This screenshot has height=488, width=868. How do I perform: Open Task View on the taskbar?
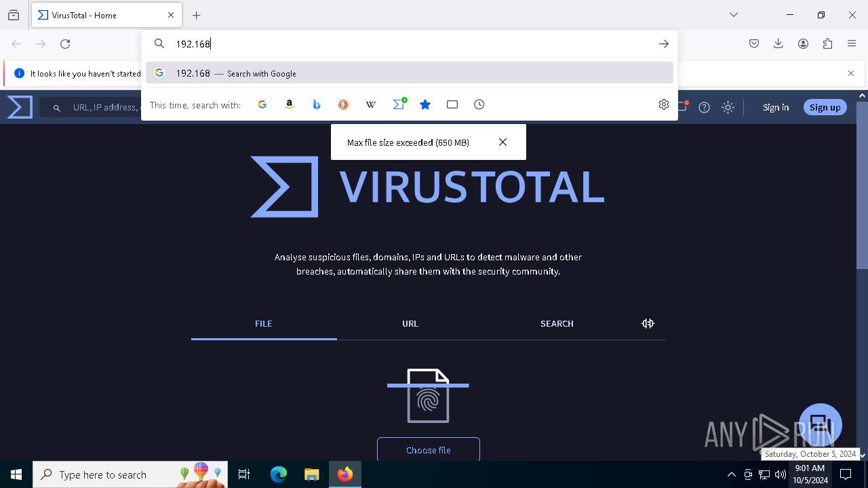pos(244,474)
